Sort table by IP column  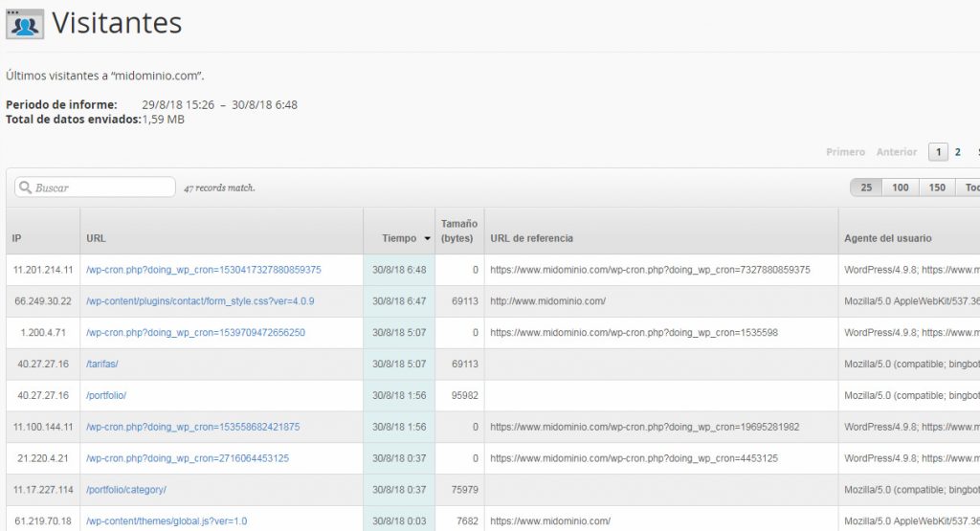point(17,238)
